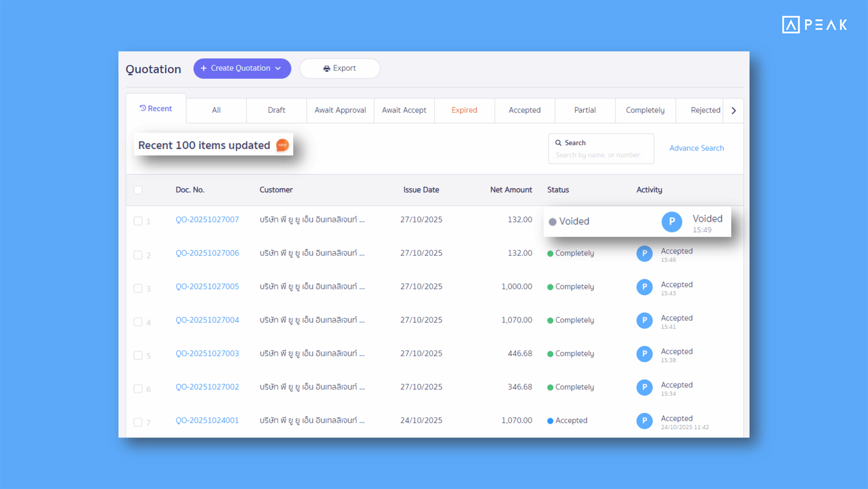The width and height of the screenshot is (868, 489).
Task: Click the printer icon on Export button
Action: 326,68
